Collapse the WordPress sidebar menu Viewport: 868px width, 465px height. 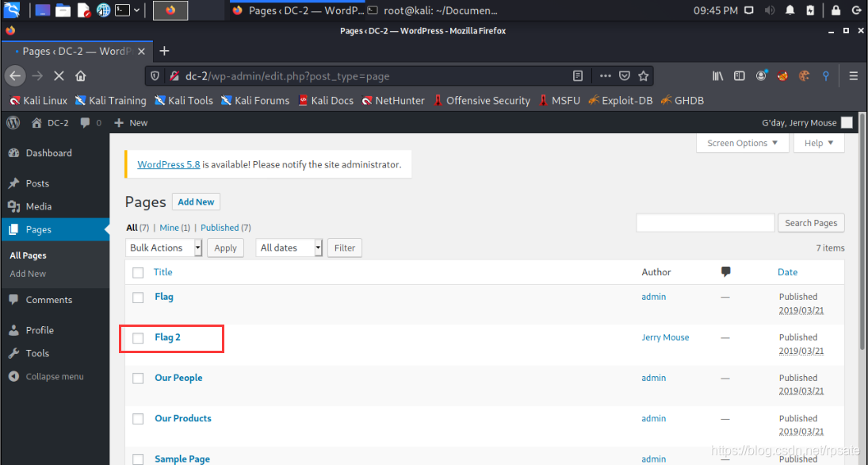[x=47, y=376]
